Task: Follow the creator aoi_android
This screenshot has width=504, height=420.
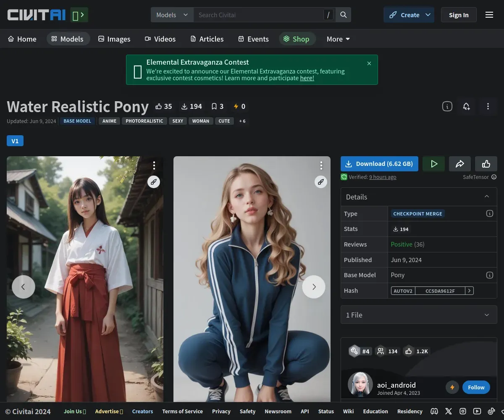Action: point(476,387)
